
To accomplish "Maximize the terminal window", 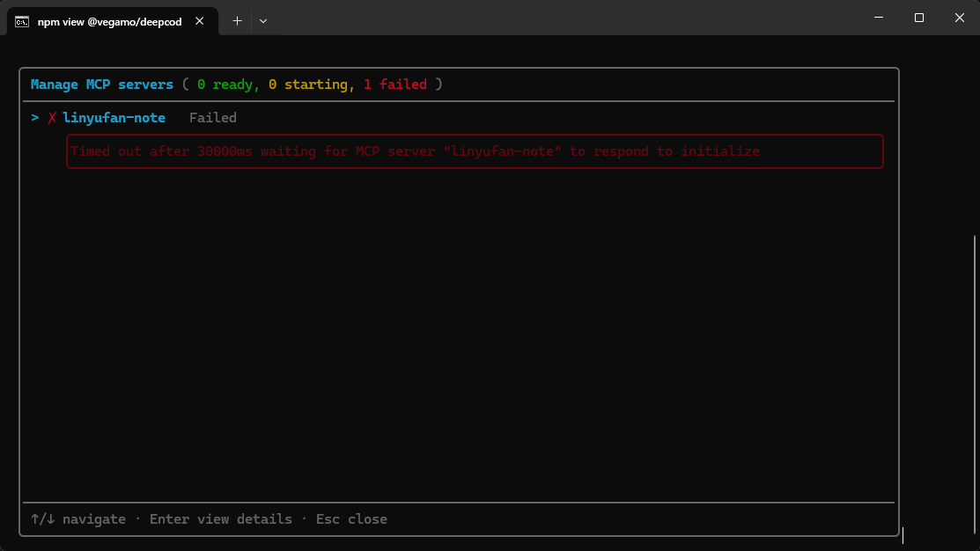I will pyautogui.click(x=918, y=18).
